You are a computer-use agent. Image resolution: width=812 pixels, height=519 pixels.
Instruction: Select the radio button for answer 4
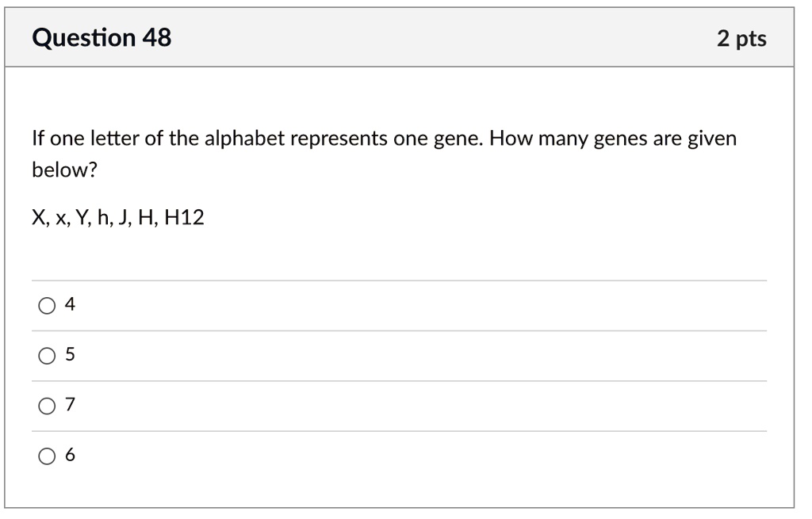pyautogui.click(x=48, y=303)
